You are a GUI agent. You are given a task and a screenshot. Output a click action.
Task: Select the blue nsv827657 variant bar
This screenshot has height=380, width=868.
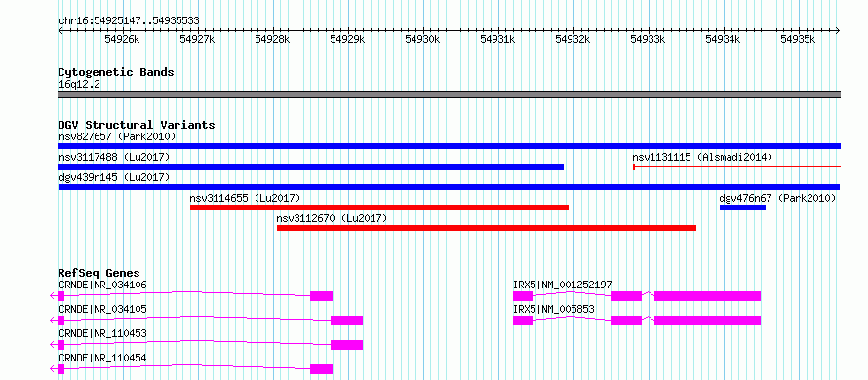[450, 146]
